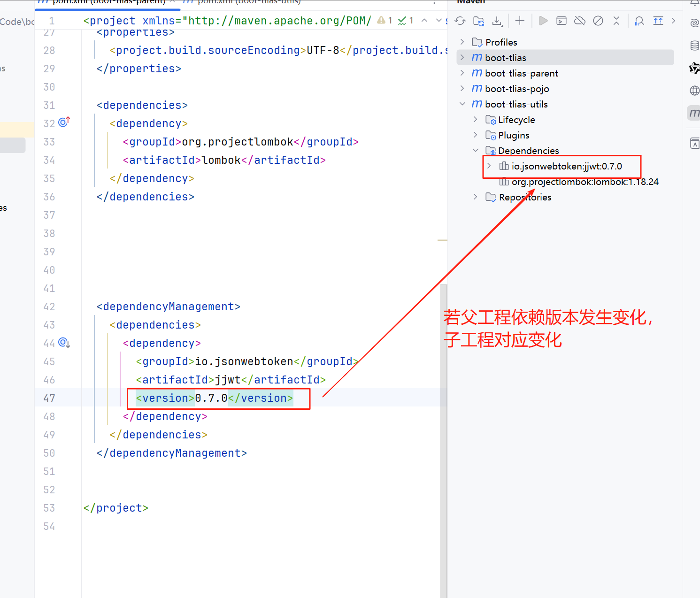Collapse all Maven tree nodes
The image size is (700, 598).
click(616, 21)
